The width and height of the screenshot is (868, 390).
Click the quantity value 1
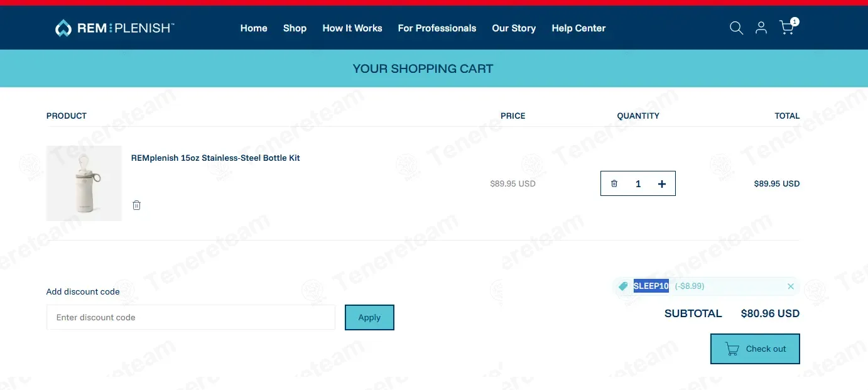click(638, 183)
